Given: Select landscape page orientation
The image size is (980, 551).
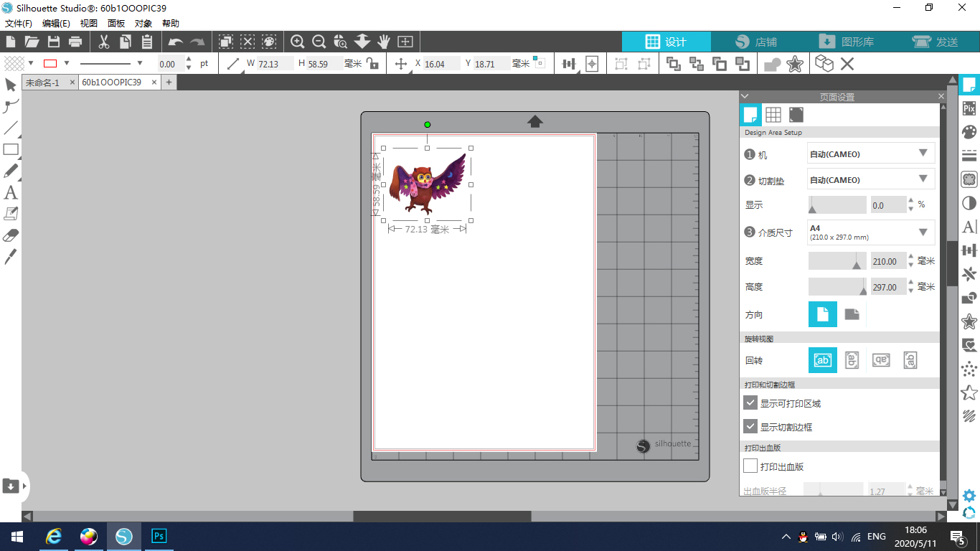Looking at the screenshot, I should tap(852, 314).
